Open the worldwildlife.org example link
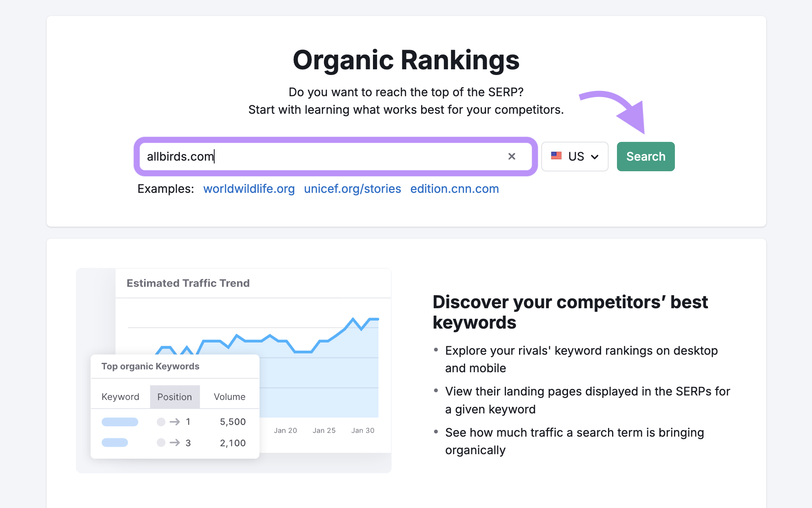 tap(249, 189)
